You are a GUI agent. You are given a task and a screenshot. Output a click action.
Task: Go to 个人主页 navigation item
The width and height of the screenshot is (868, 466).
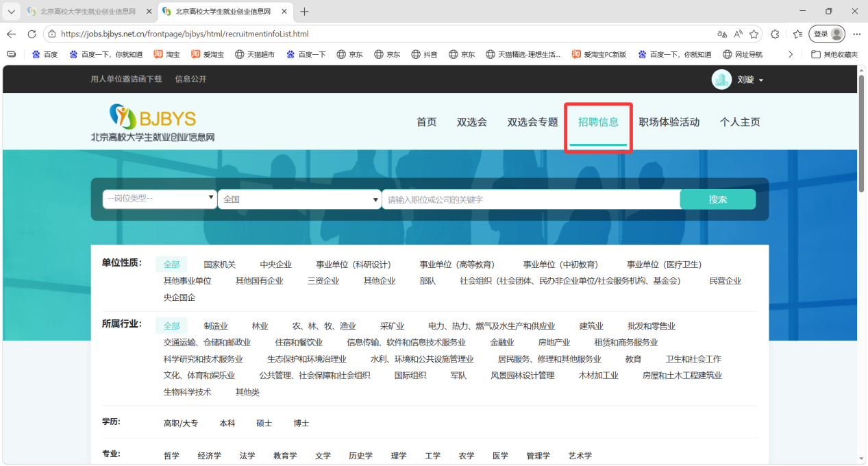click(740, 122)
